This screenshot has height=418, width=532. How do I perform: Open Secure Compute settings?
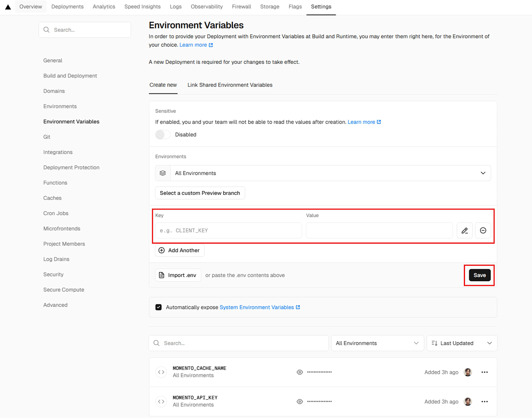click(64, 290)
